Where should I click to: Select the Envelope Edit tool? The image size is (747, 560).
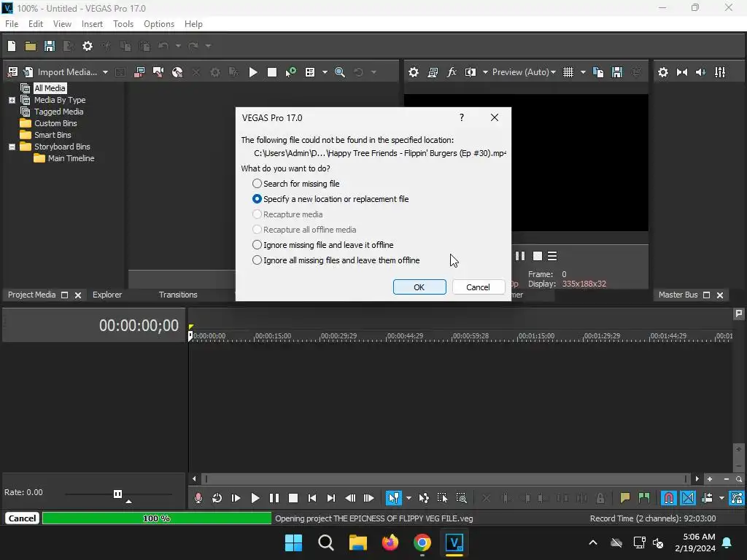424,498
